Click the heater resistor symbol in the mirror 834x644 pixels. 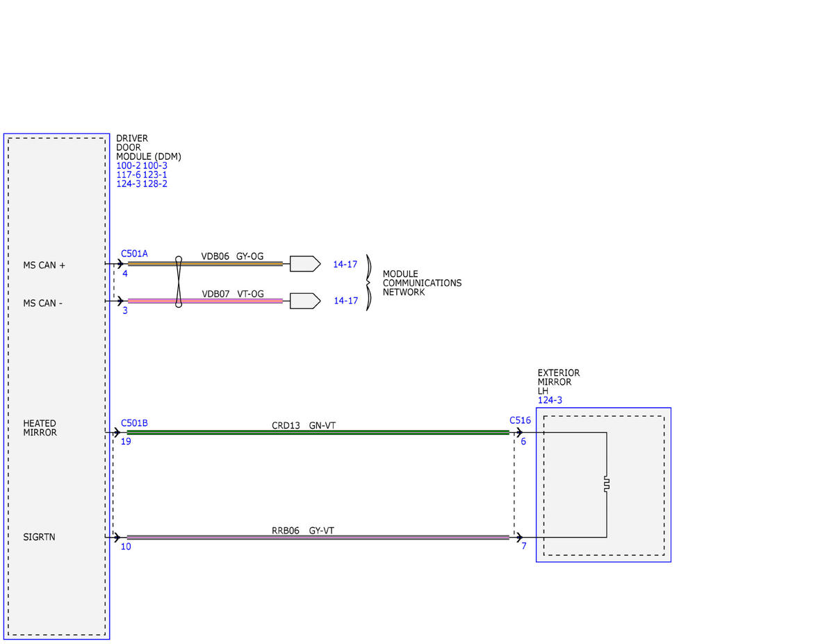[x=607, y=484]
